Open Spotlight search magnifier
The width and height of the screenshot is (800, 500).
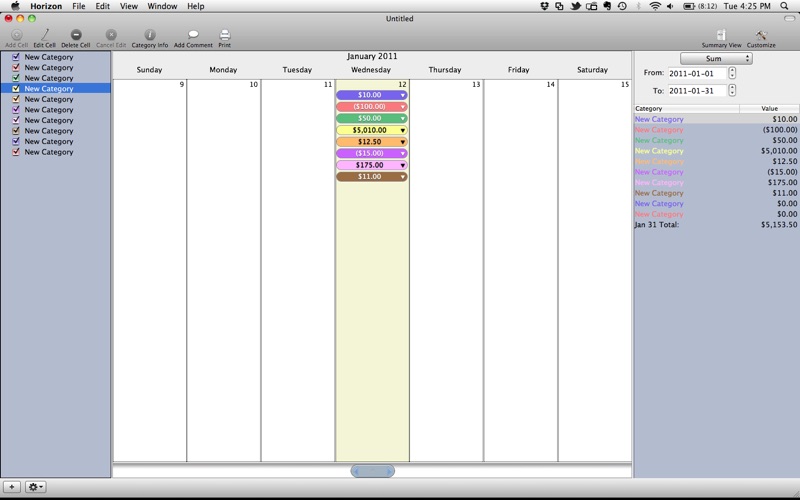click(784, 6)
